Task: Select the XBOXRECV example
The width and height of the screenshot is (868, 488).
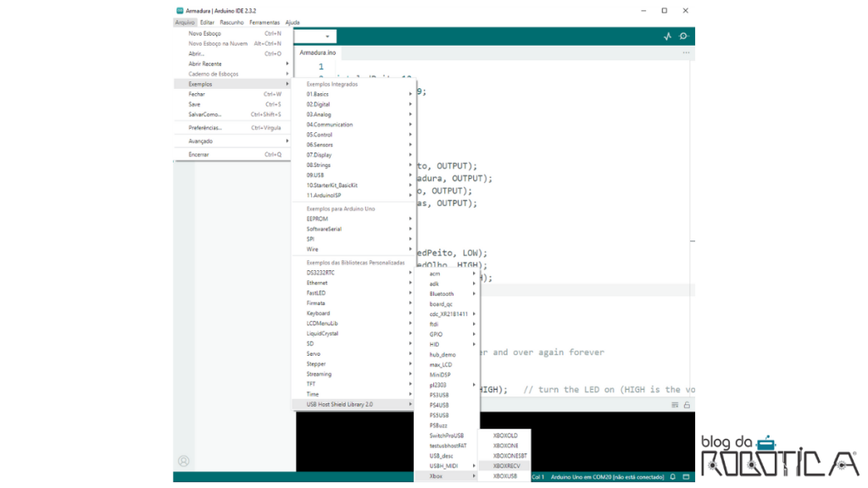Action: (505, 467)
